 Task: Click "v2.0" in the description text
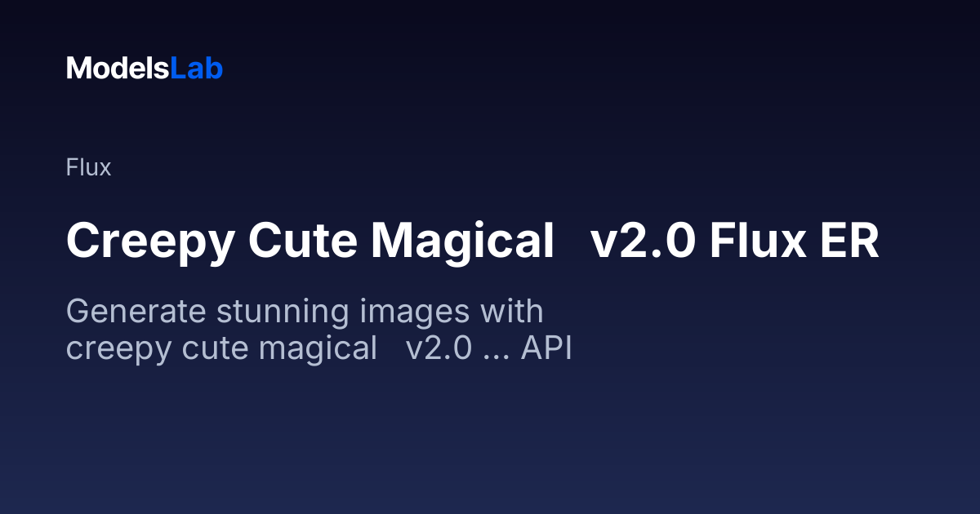point(439,348)
